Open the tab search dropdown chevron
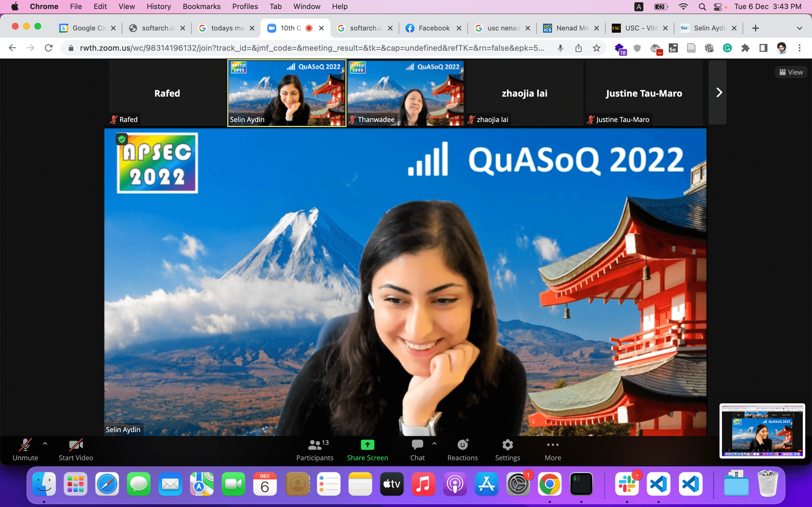Image resolution: width=812 pixels, height=507 pixels. click(x=799, y=28)
